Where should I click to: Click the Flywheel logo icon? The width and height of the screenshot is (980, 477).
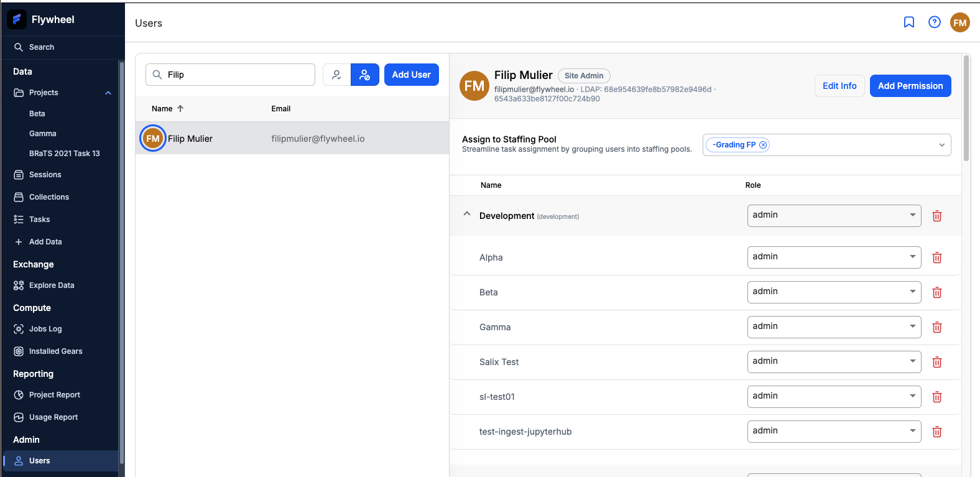tap(17, 19)
